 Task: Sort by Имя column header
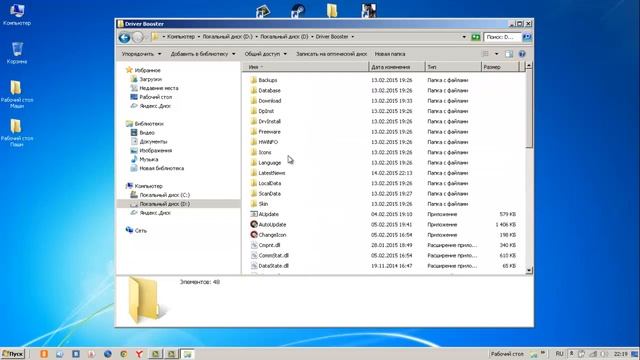coord(306,67)
